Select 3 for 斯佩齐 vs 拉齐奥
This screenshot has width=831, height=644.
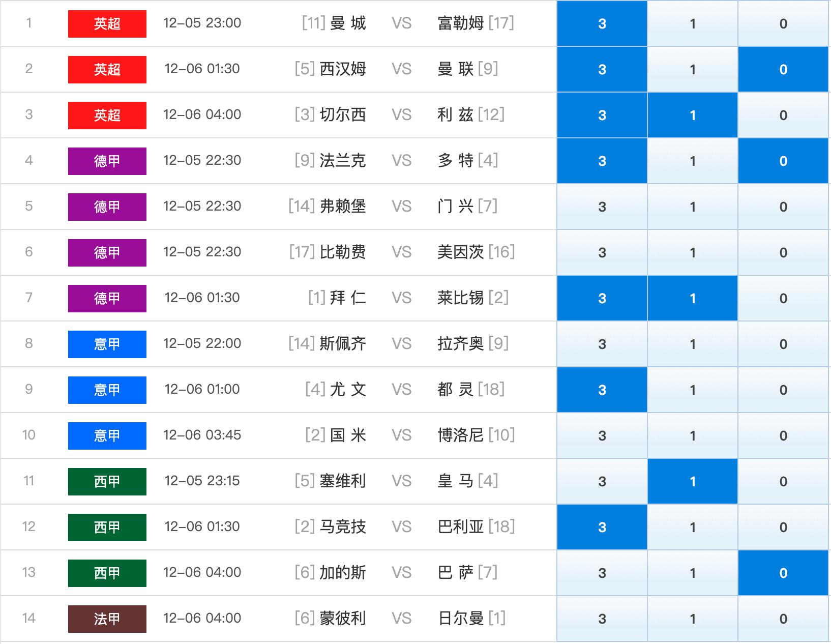[x=602, y=344]
